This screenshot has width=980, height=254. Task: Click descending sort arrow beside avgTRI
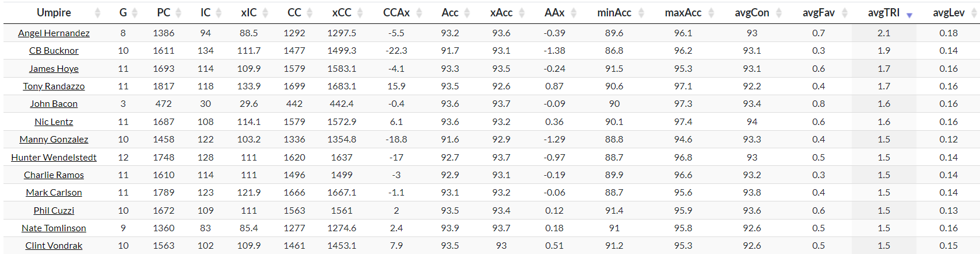(x=909, y=15)
